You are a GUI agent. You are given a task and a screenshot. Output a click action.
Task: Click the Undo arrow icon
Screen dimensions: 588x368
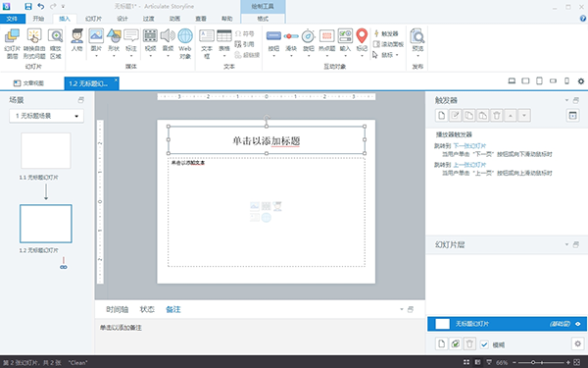[41, 7]
